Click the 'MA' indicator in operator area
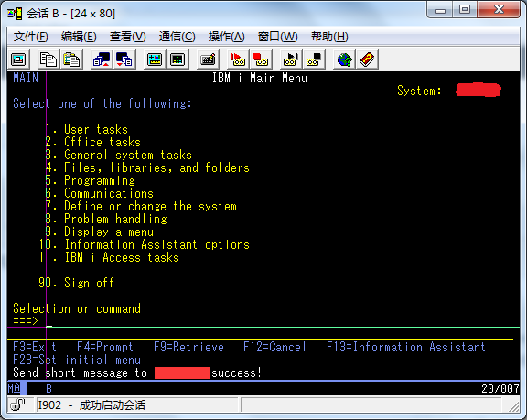 coord(14,389)
